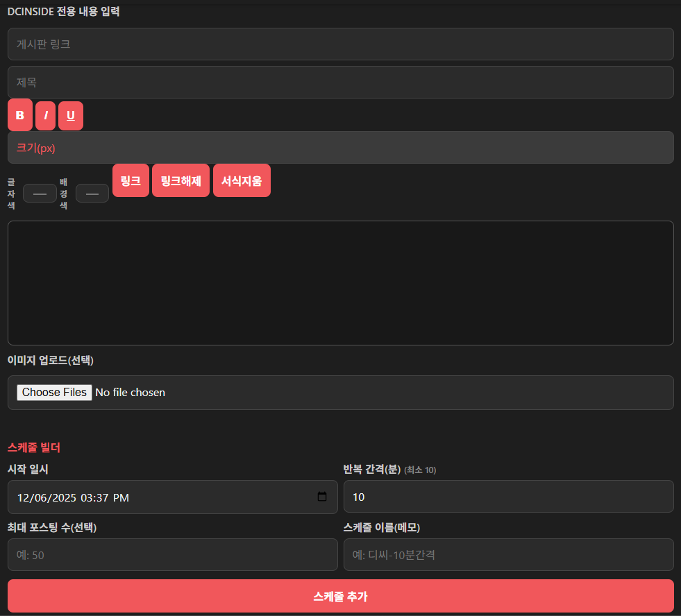
Task: Open the calendar picker in 시작 일시
Action: [322, 497]
